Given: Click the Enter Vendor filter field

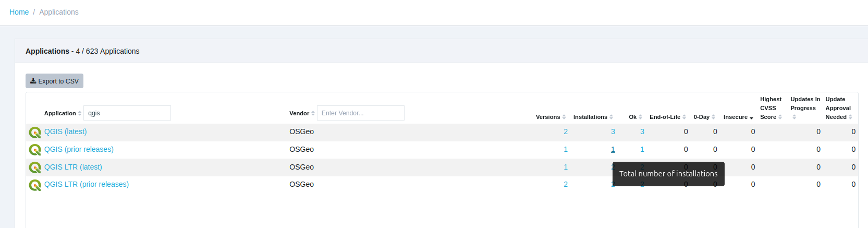Looking at the screenshot, I should coord(360,113).
